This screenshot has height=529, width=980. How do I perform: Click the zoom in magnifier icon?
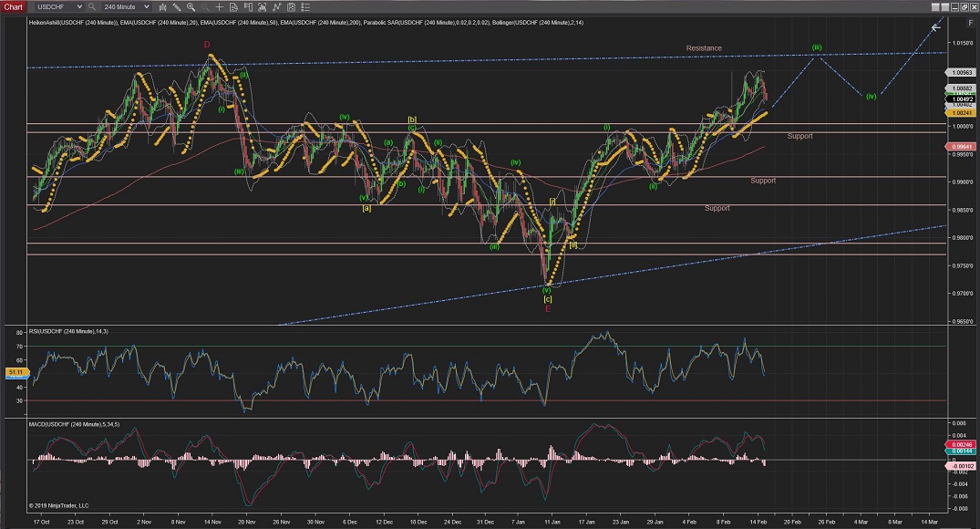(x=191, y=7)
